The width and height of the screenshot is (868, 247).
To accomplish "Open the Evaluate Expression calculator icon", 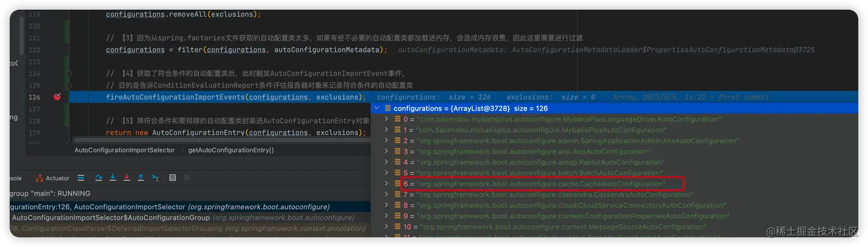I will (172, 178).
